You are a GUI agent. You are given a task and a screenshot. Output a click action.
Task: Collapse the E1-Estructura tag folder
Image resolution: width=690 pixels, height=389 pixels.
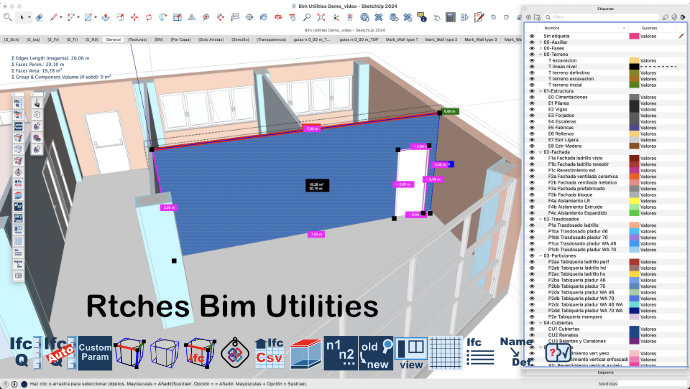click(540, 91)
